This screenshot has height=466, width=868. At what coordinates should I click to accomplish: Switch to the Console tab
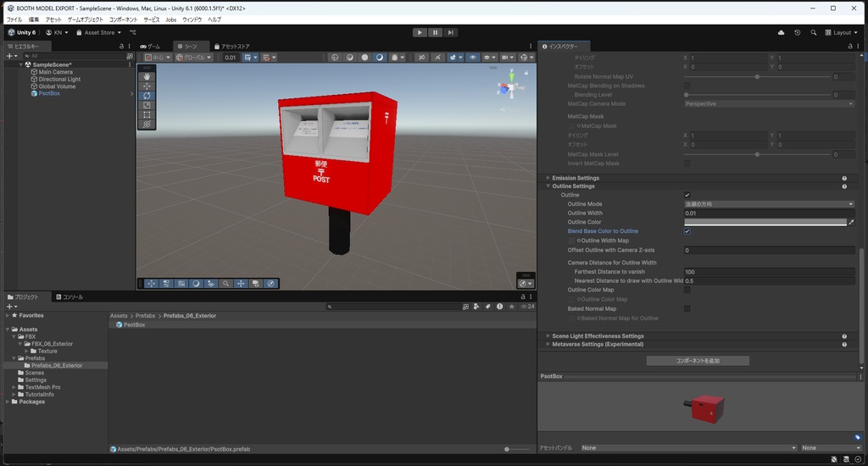(x=70, y=297)
